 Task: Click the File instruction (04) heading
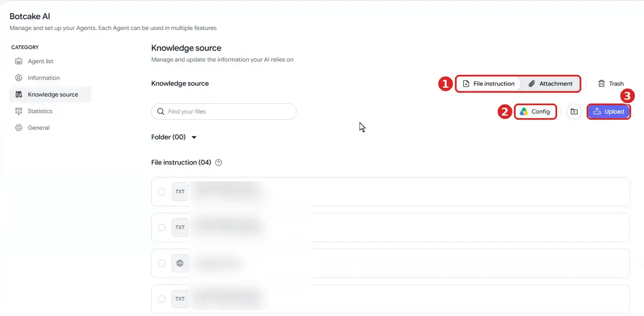tap(181, 162)
